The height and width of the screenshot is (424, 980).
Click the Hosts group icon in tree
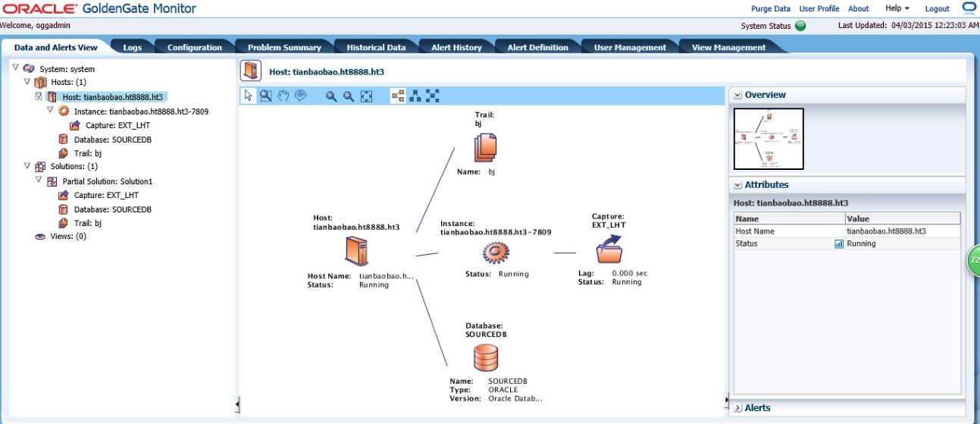41,82
